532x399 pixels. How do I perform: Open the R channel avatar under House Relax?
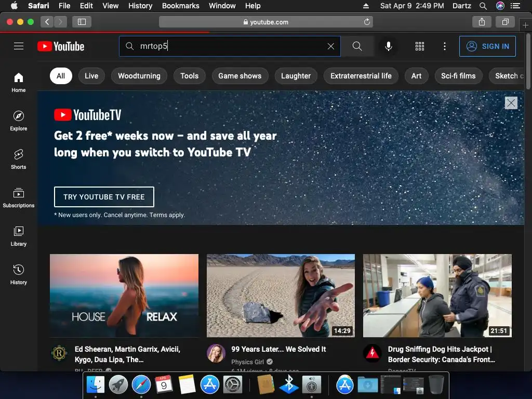click(x=59, y=353)
